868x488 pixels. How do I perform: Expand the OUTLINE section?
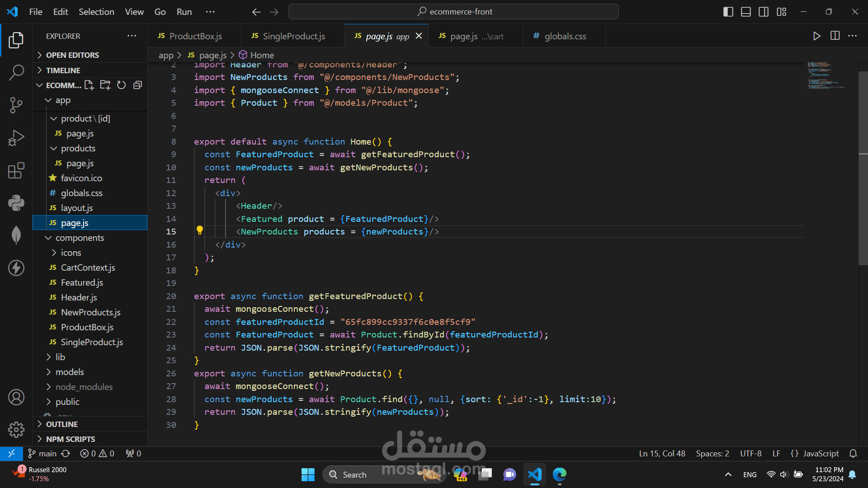tap(62, 424)
